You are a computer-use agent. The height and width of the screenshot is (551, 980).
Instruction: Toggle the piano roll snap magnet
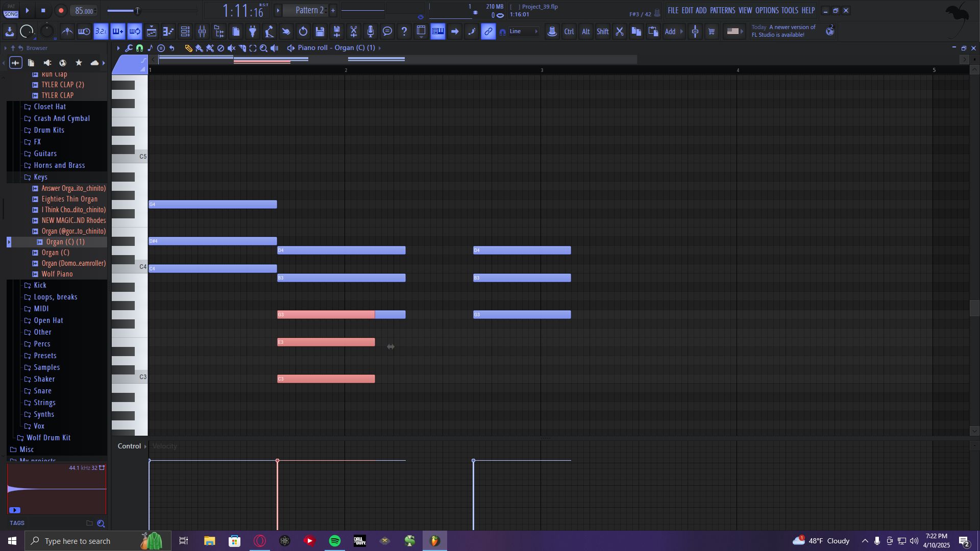139,48
